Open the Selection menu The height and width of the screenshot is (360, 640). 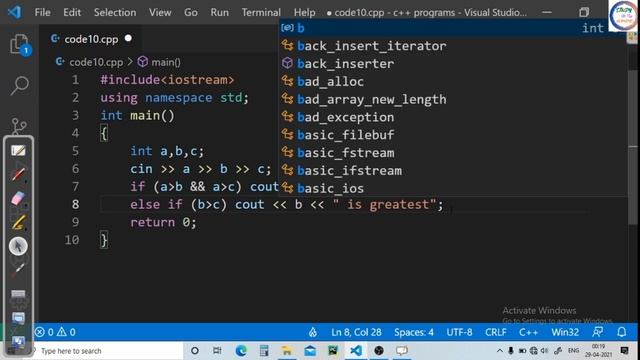click(115, 12)
